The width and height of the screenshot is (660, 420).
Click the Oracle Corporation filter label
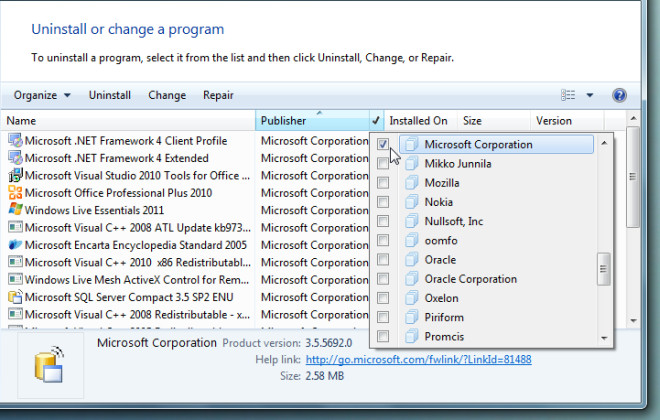pyautogui.click(x=471, y=279)
